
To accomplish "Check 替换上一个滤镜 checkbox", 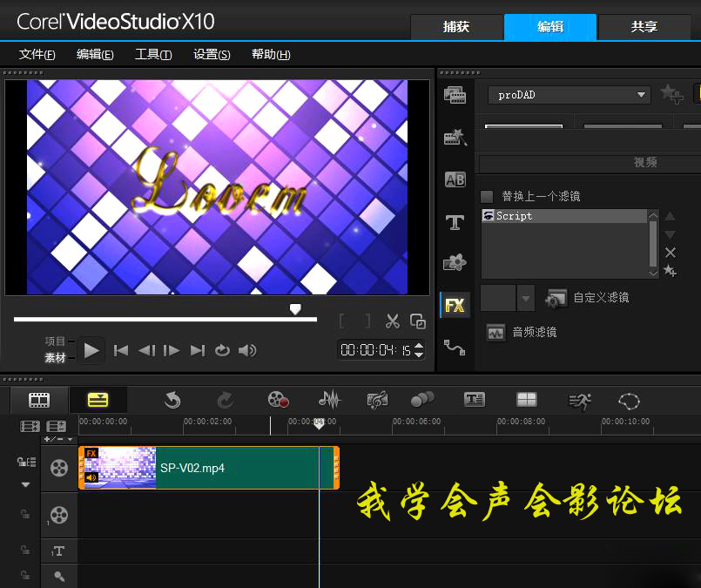I will click(x=487, y=196).
